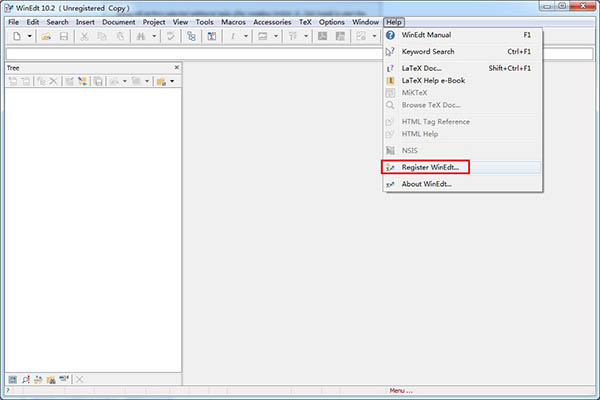Select LaTeX Doc... menu entry
The image size is (600, 400).
[x=462, y=68]
